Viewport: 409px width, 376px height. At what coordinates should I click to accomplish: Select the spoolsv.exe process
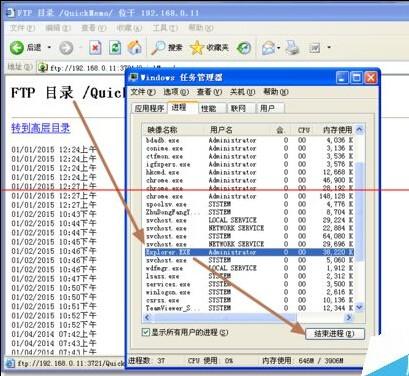click(249, 204)
